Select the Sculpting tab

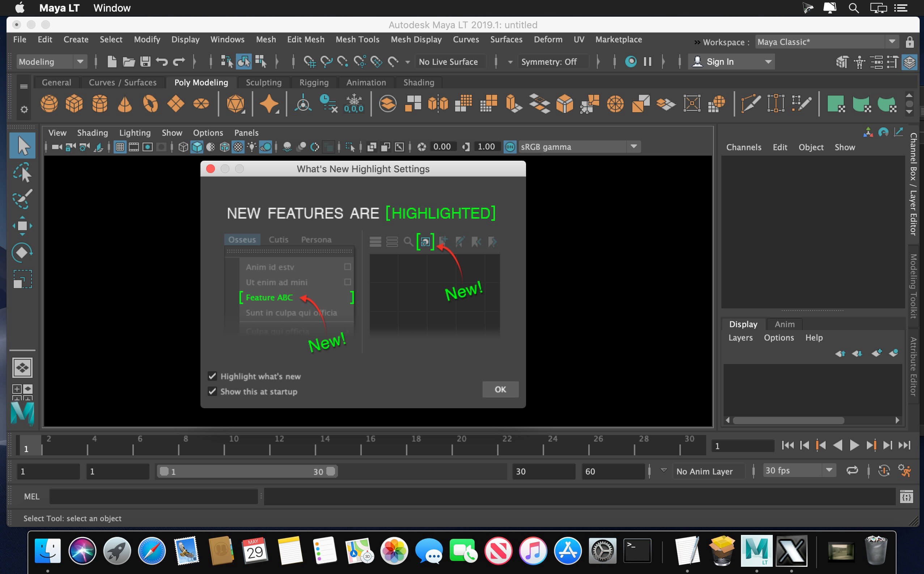tap(262, 82)
